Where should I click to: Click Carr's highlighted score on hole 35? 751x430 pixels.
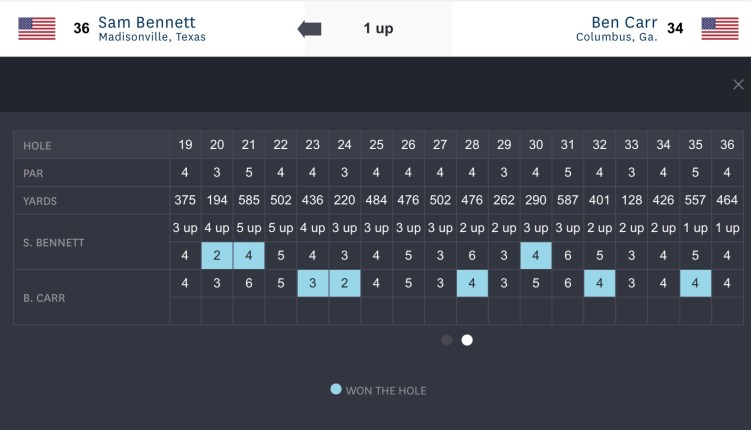click(x=695, y=283)
